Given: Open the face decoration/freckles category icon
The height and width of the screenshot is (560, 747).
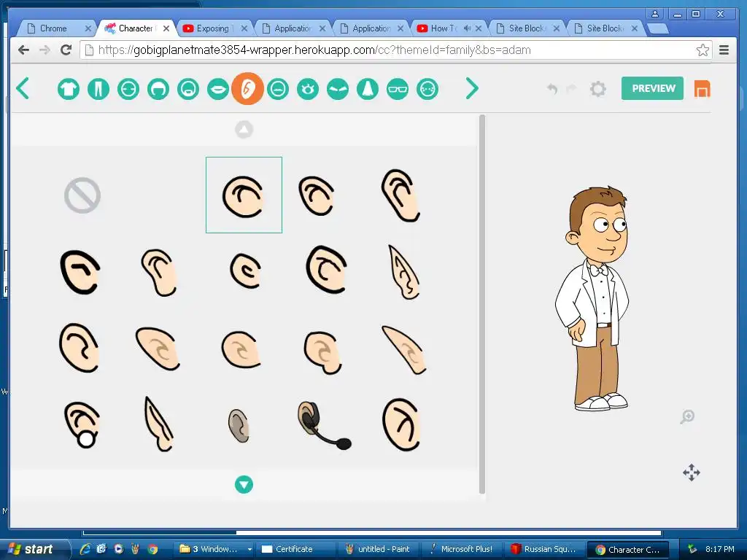Looking at the screenshot, I should click(427, 89).
